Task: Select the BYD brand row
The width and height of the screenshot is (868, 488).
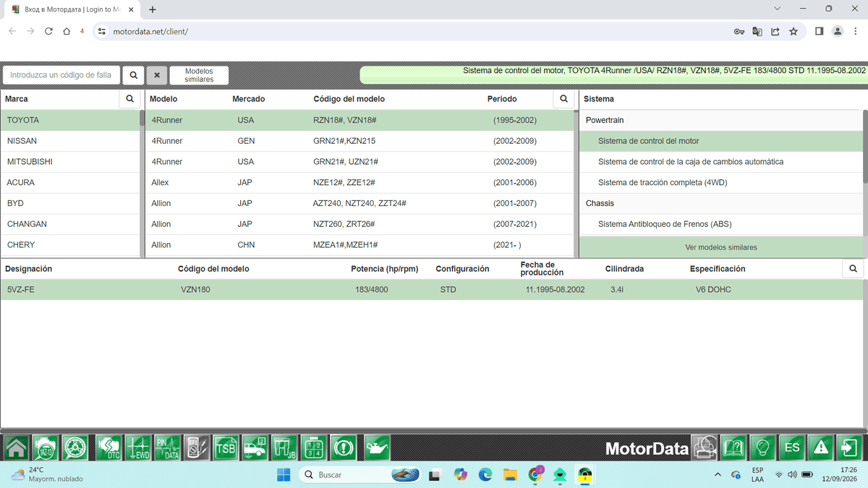Action: pyautogui.click(x=70, y=203)
